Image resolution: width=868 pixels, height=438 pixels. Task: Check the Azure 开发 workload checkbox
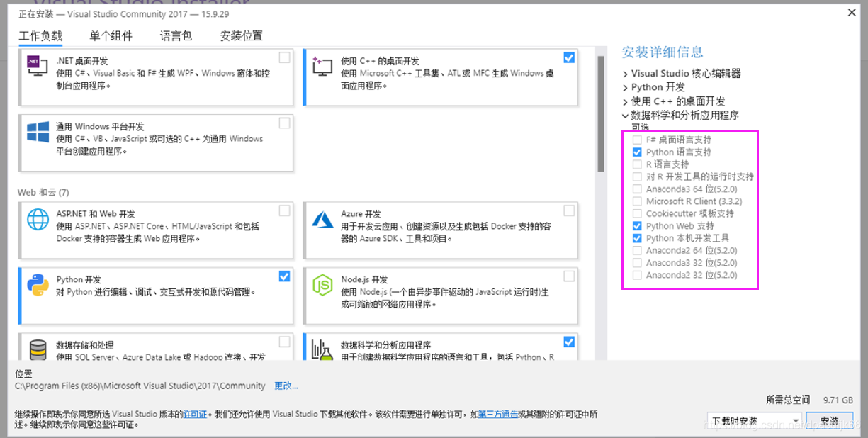click(569, 210)
